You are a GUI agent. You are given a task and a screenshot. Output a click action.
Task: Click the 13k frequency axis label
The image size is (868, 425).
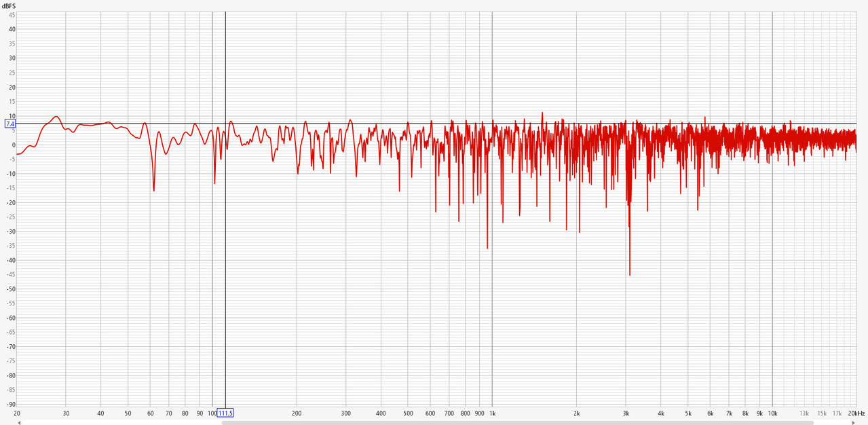click(x=804, y=413)
